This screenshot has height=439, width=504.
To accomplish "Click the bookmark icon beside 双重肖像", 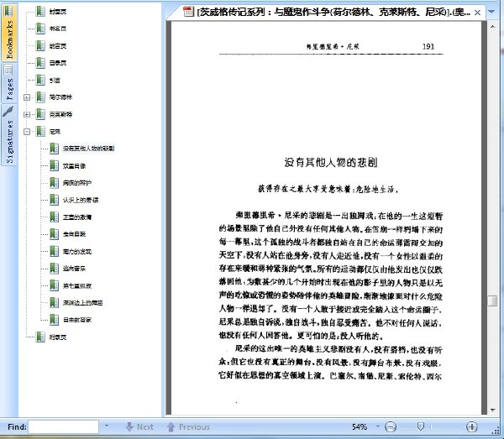I will click(x=54, y=165).
